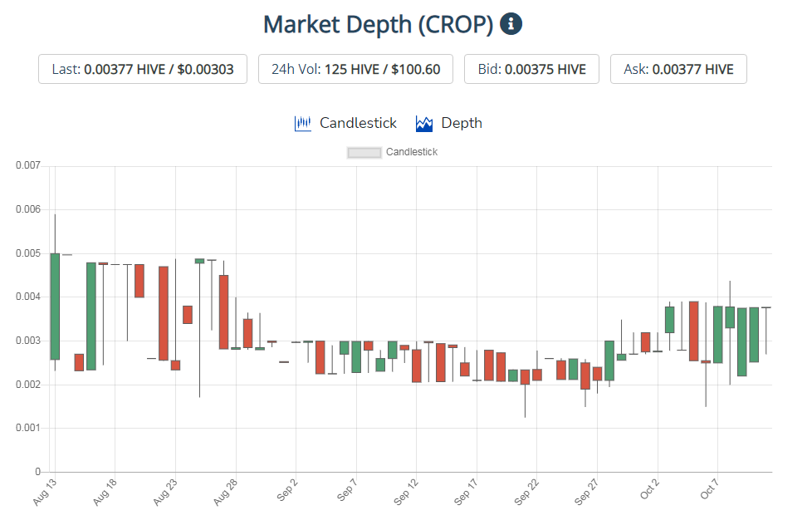
Task: Click the 0.003 y-axis label
Action: point(28,341)
